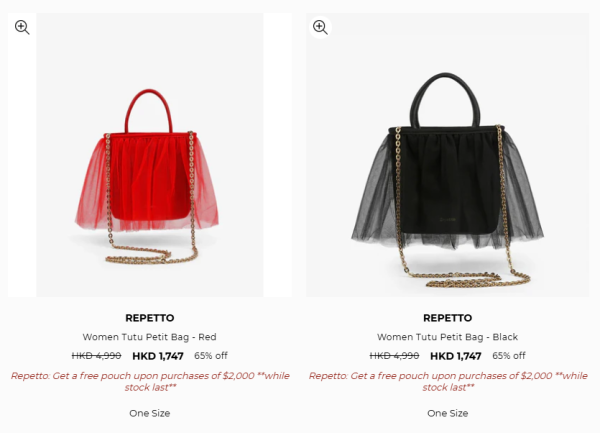The image size is (600, 433).
Task: Zoom into the black Tutu bag image
Action: tap(320, 27)
